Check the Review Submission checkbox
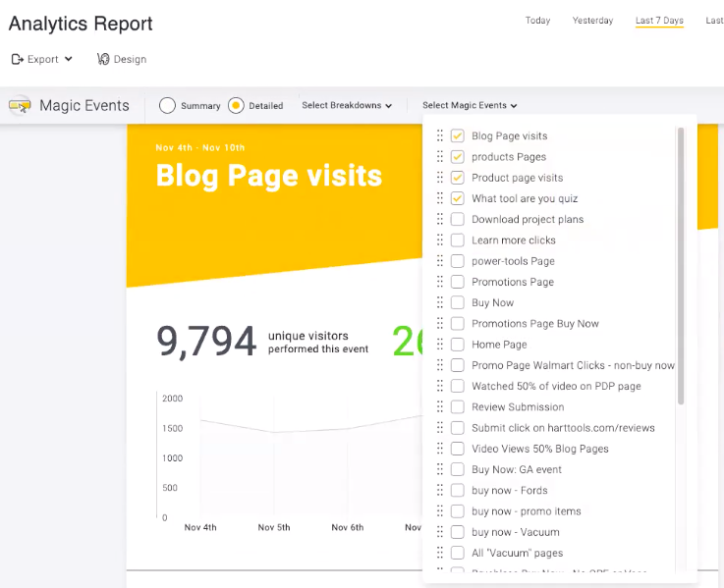This screenshot has height=588, width=724. 457,406
